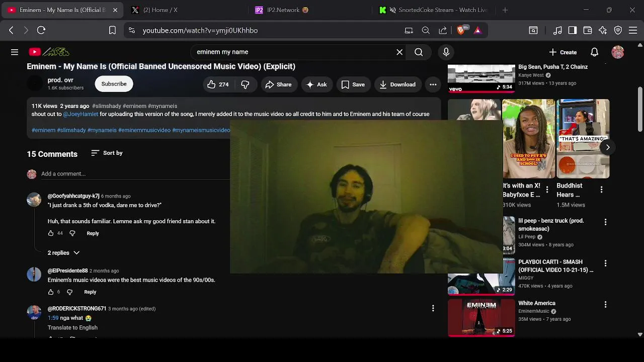Open the music note playlist icon
The image size is (644, 362).
tap(557, 30)
